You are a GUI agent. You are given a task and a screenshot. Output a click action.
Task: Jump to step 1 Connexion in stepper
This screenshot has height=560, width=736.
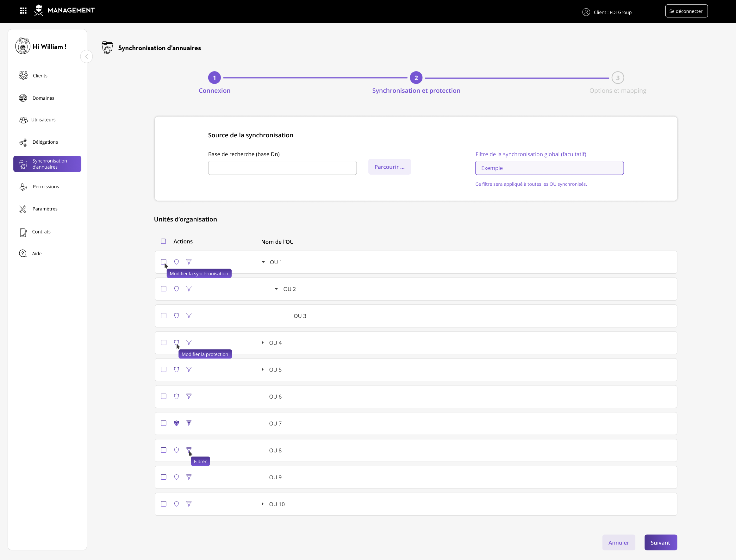click(214, 78)
